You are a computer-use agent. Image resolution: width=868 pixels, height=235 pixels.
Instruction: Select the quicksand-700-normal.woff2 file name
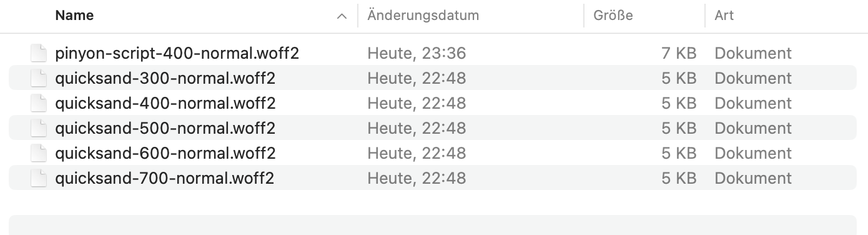coord(165,178)
